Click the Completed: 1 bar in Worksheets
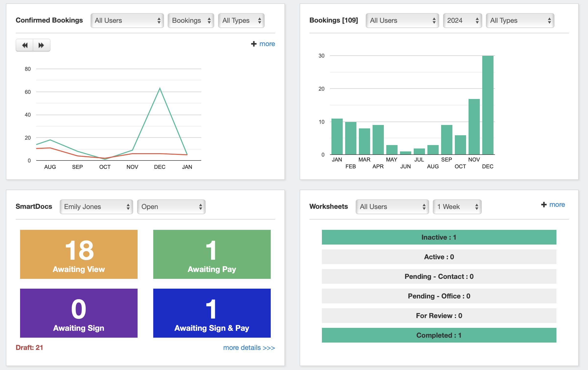This screenshot has width=588, height=370. tap(439, 335)
